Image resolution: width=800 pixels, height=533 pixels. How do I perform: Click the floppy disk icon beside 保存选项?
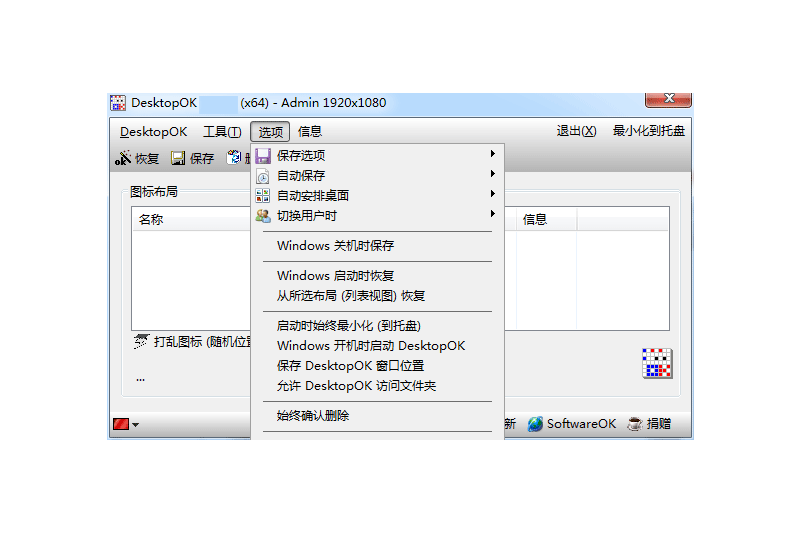pyautogui.click(x=263, y=156)
